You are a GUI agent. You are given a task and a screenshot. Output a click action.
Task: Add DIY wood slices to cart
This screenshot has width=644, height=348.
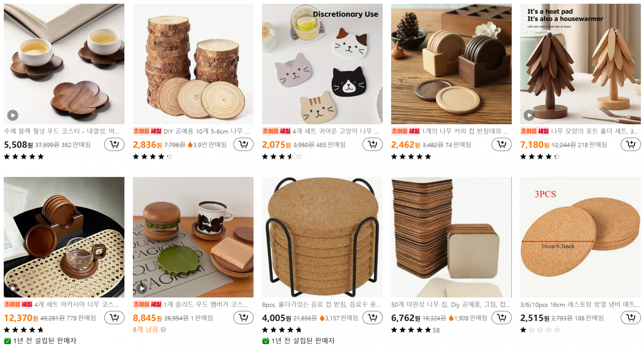tap(244, 144)
